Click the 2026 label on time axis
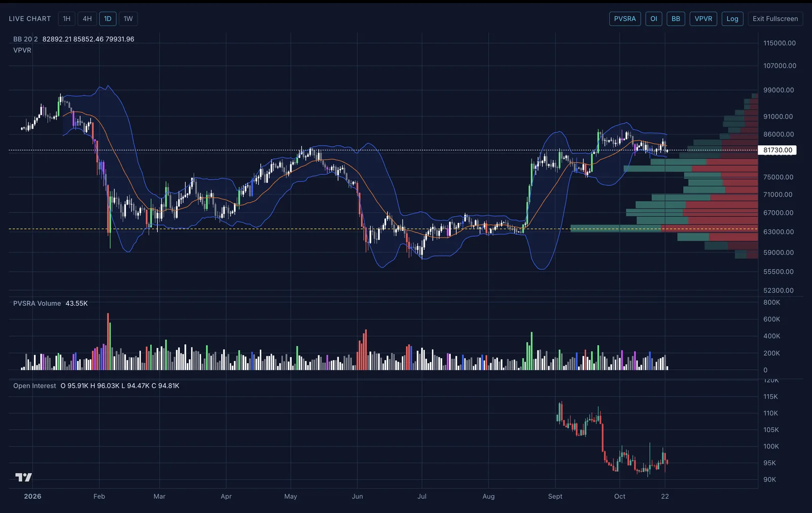Screen dimensions: 812x513 [x=32, y=496]
